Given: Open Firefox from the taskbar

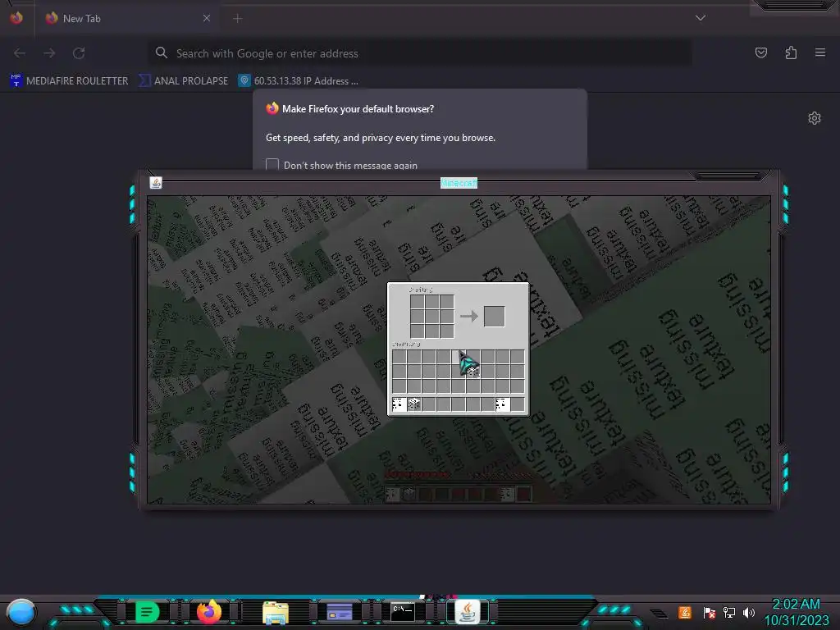Looking at the screenshot, I should (x=209, y=612).
